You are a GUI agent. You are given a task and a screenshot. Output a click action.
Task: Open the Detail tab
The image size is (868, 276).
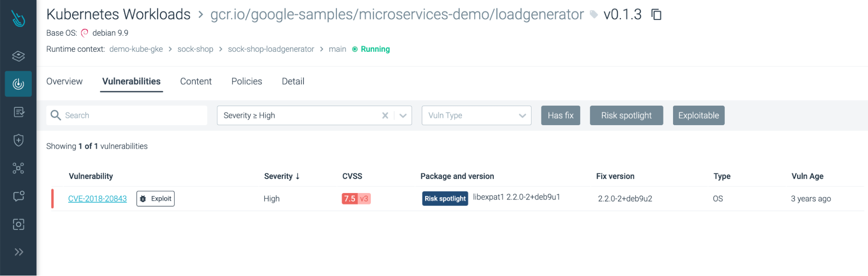coord(293,81)
